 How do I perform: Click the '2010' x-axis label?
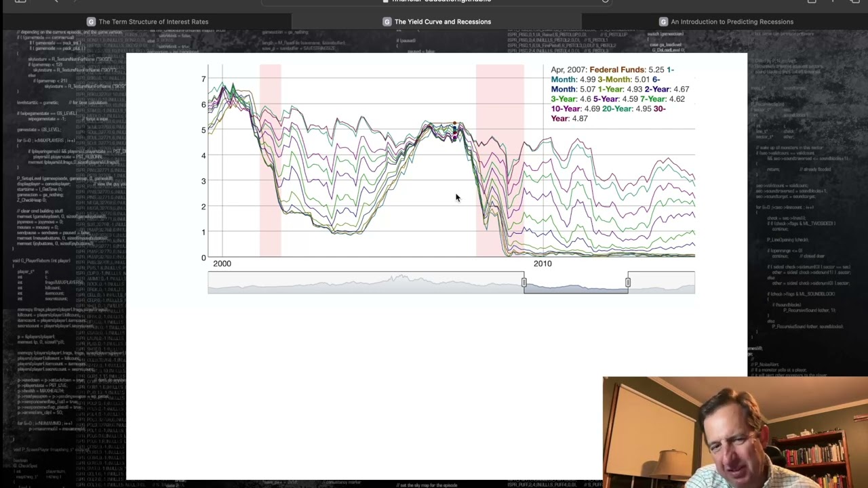542,264
